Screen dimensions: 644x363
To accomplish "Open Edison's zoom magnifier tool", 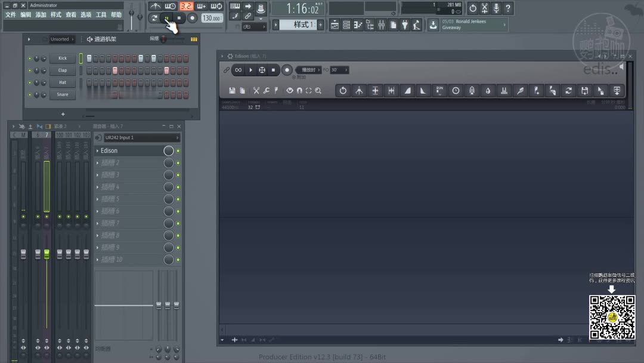I will coord(318,90).
